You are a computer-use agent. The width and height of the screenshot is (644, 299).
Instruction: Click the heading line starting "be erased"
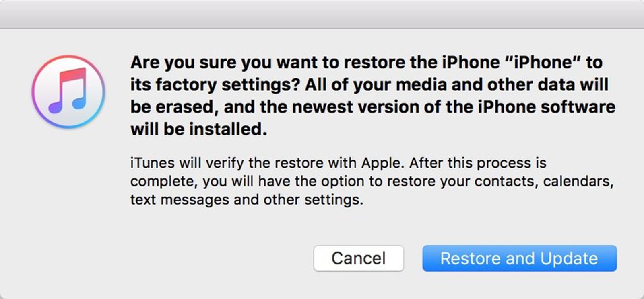pyautogui.click(x=372, y=107)
